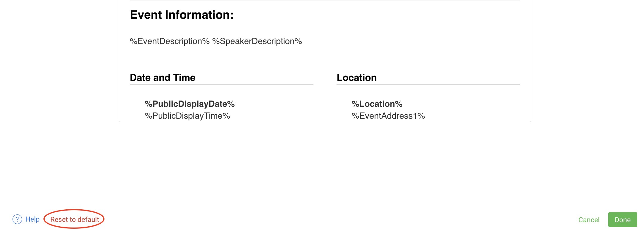The height and width of the screenshot is (229, 644).
Task: Click the %EventAddress1% placeholder
Action: [x=388, y=116]
